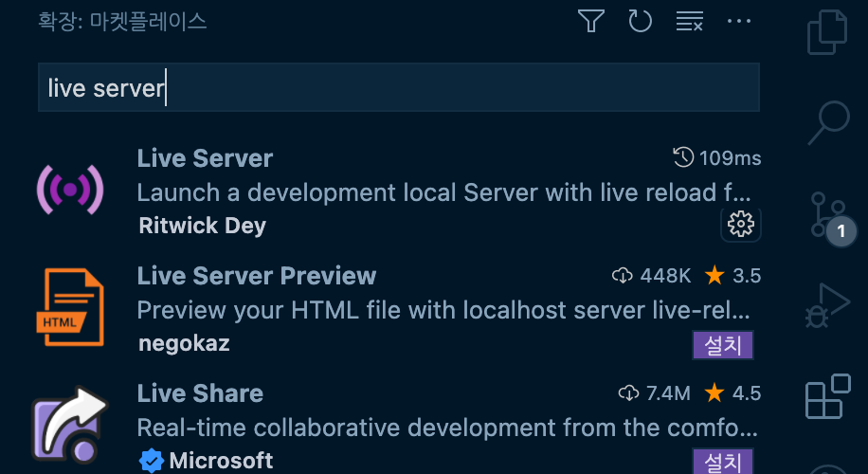Clear extension search results icon

689,22
